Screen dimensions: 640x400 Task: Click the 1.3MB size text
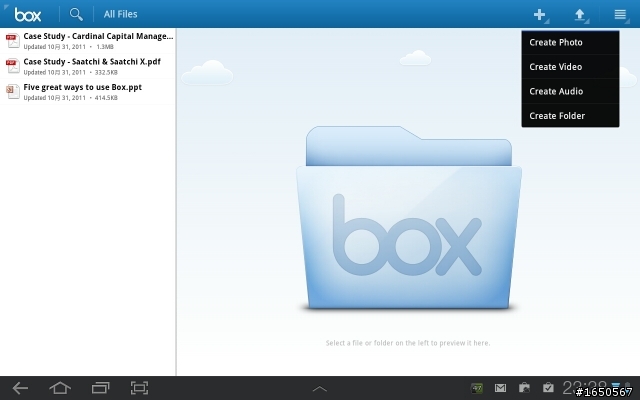pos(105,47)
